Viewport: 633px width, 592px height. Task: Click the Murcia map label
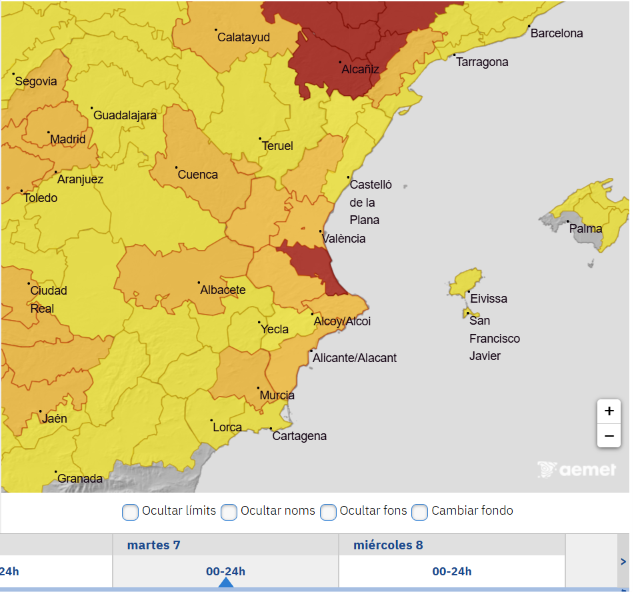click(277, 395)
